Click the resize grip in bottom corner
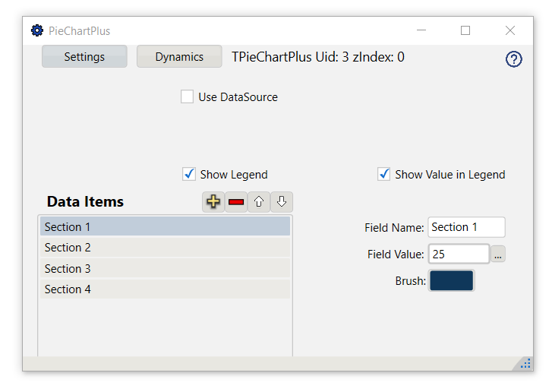The width and height of the screenshot is (552, 392). (525, 364)
